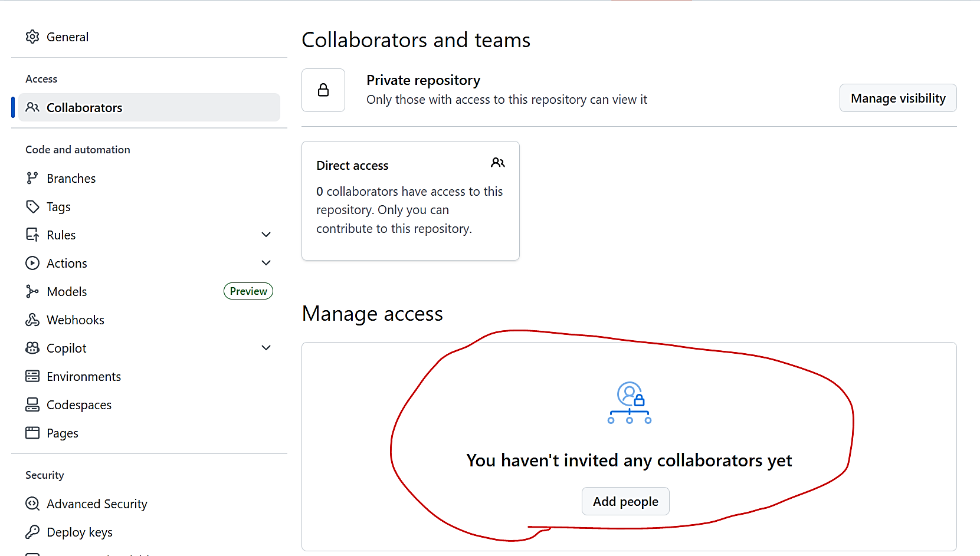Click the Tags label icon
This screenshot has height=556, width=980.
pos(32,206)
